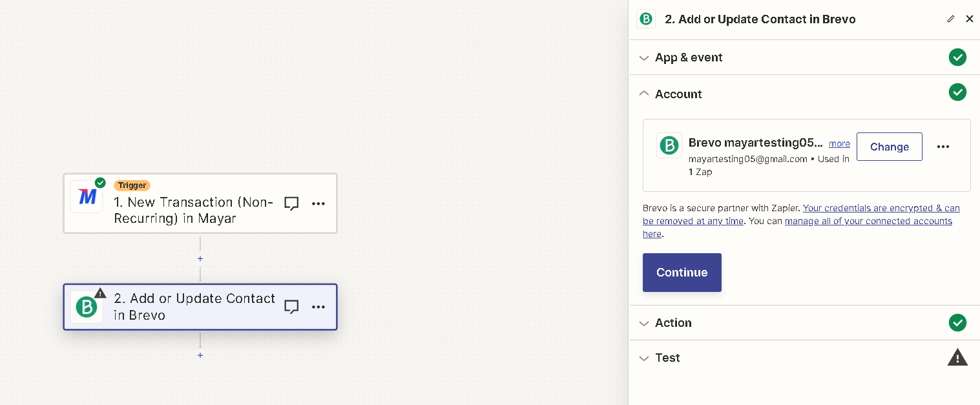
Task: Click green check next to App & event
Action: coord(957,57)
